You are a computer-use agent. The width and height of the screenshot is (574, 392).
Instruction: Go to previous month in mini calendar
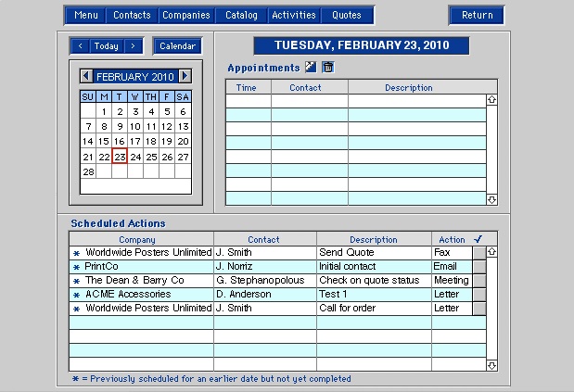[86, 76]
